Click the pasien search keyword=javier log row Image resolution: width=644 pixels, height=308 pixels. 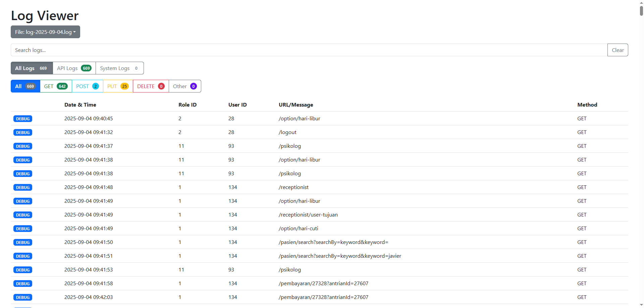coord(339,256)
